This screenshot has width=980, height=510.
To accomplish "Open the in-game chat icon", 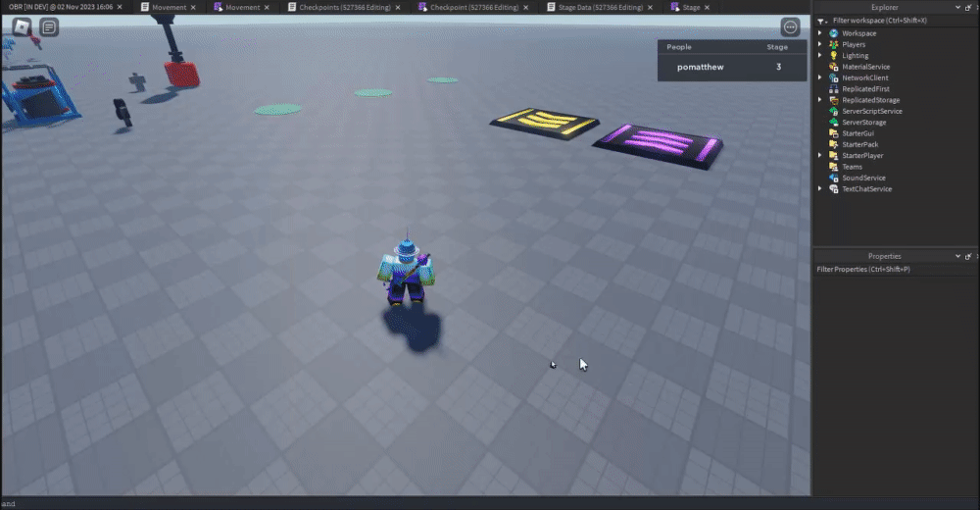I will coord(49,26).
